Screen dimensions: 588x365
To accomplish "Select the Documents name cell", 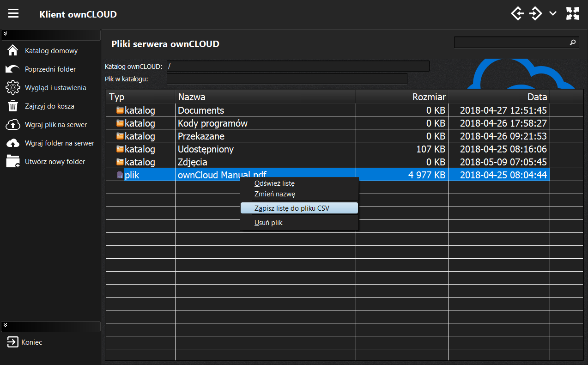I will point(266,110).
